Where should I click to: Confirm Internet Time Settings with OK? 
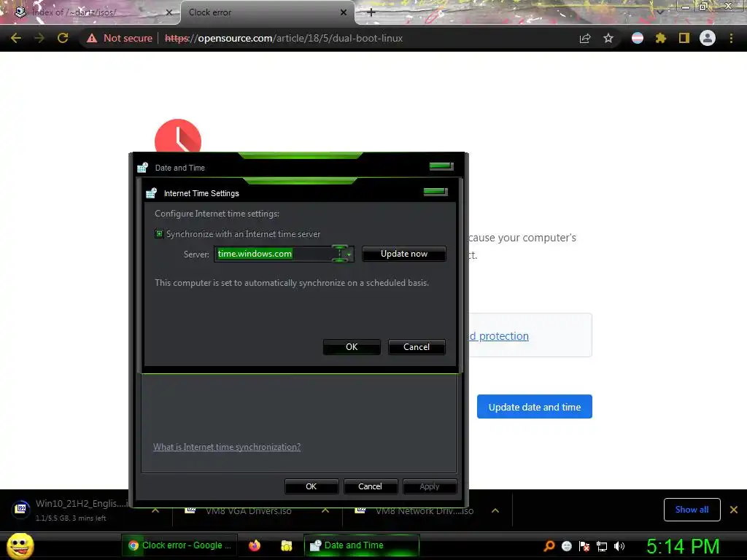click(x=352, y=346)
